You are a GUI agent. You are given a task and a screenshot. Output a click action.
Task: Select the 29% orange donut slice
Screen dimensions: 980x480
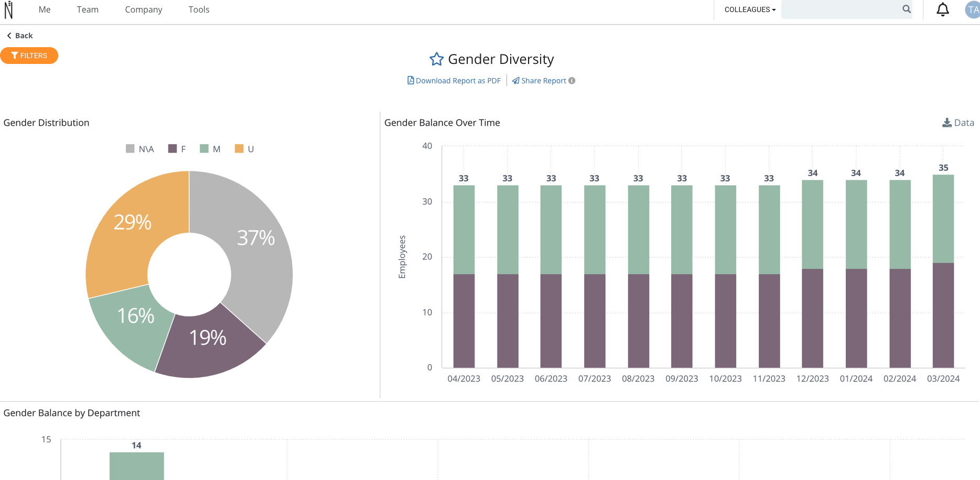(x=133, y=223)
